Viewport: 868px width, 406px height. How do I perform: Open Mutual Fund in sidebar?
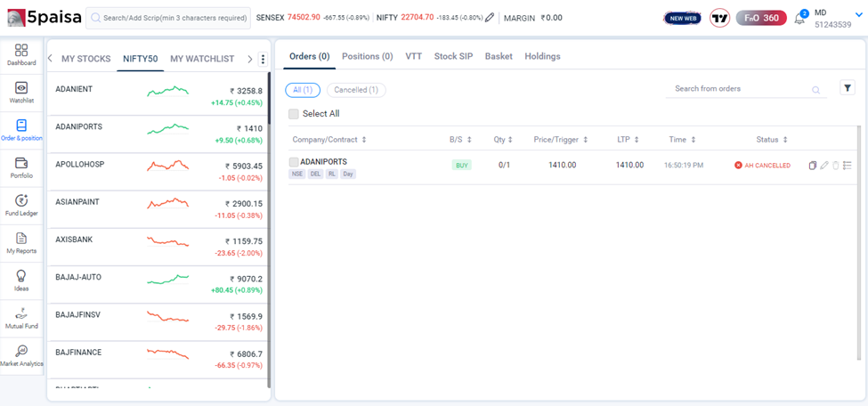tap(21, 319)
